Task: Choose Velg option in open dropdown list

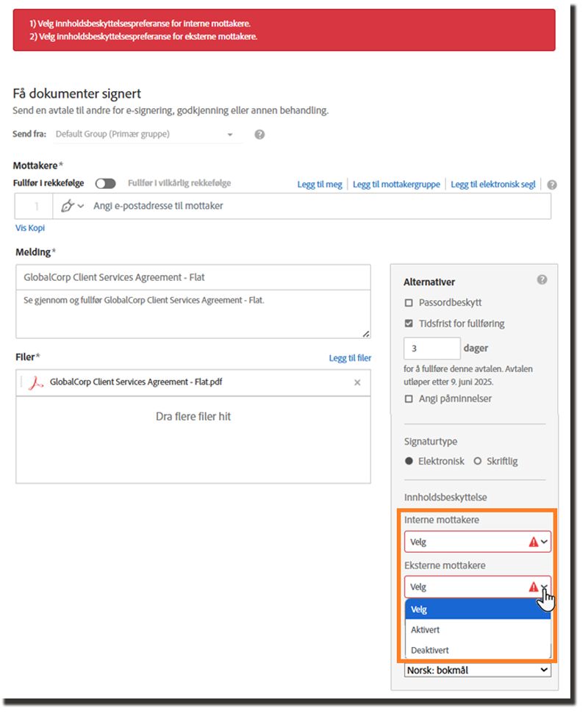Action: [478, 610]
